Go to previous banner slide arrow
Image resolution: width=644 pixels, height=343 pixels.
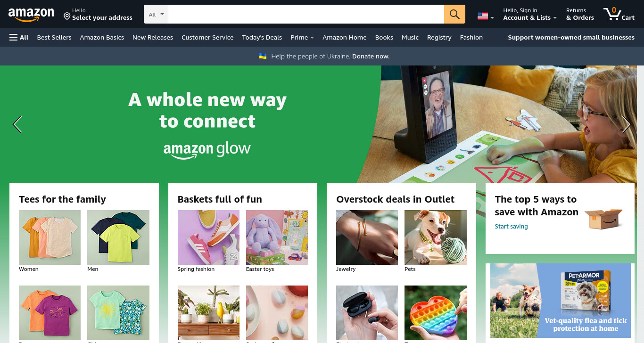17,124
